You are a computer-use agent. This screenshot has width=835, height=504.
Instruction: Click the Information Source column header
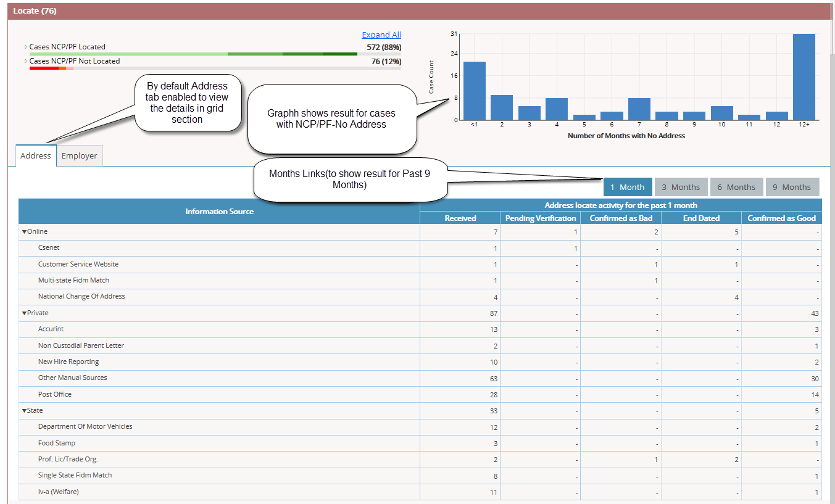pyautogui.click(x=219, y=211)
